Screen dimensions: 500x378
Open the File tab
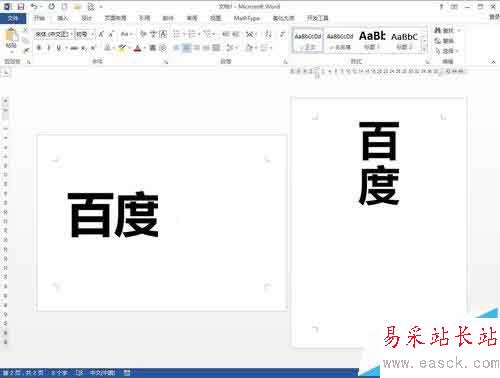pos(13,18)
